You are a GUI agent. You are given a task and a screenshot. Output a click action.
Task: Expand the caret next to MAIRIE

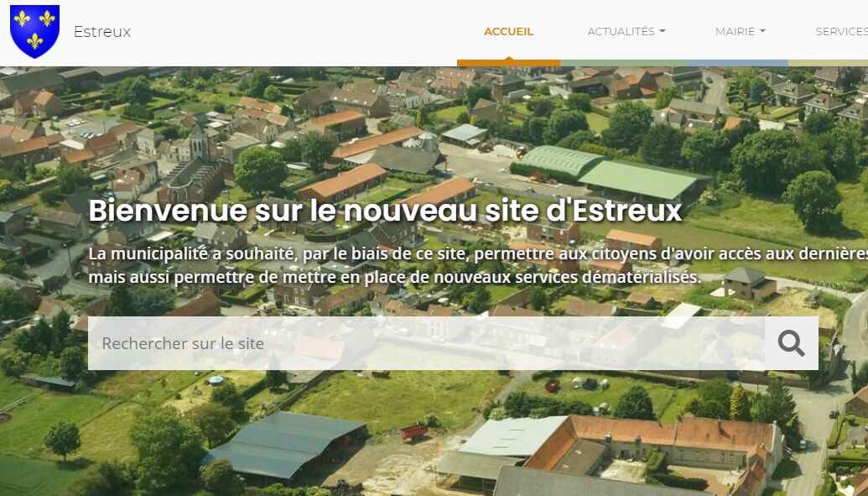[x=762, y=32]
